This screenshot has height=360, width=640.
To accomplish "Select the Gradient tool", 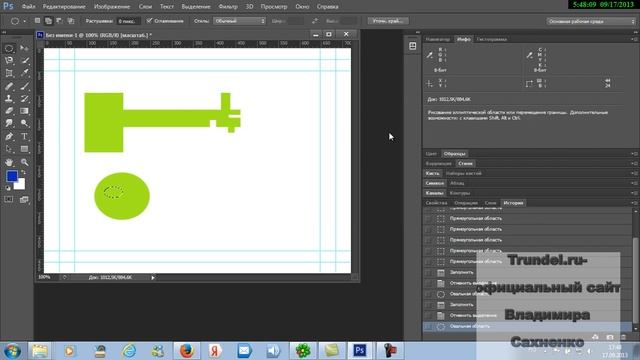I will coord(24,111).
